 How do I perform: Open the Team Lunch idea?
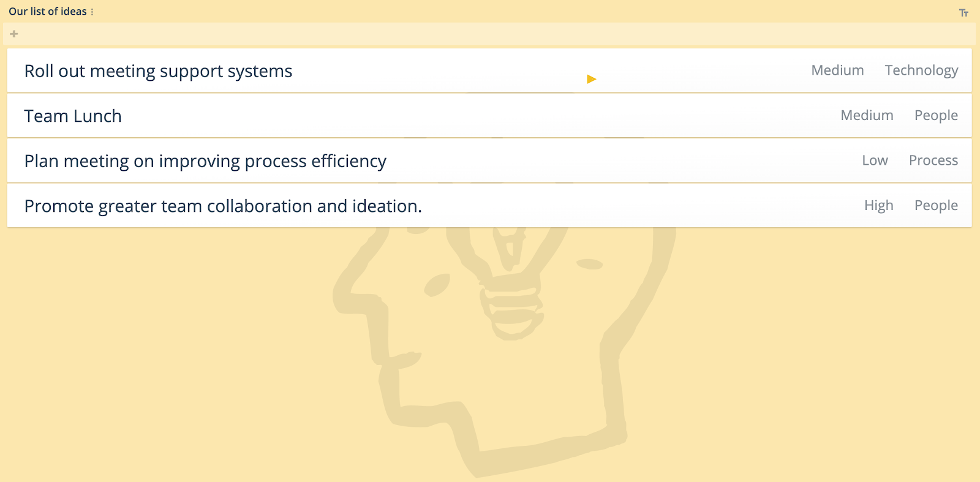(x=73, y=116)
